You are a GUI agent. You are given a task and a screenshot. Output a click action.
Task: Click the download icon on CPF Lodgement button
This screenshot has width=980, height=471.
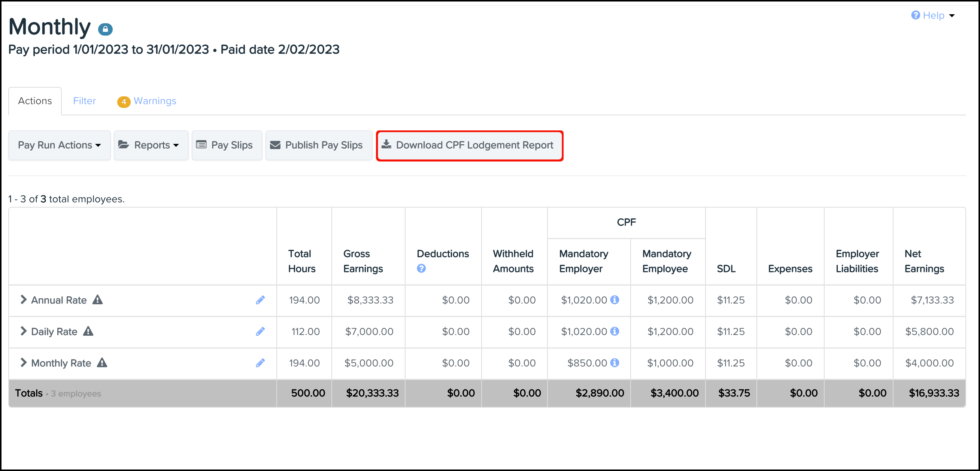(387, 145)
